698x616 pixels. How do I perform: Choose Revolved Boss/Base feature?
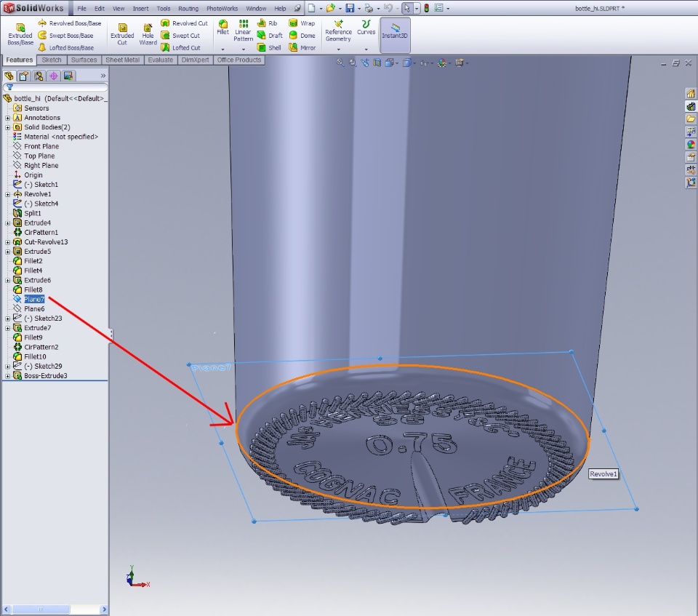click(70, 23)
